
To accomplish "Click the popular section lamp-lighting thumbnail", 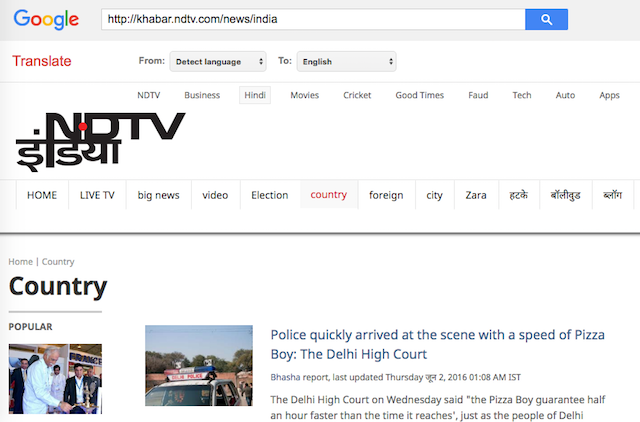I will click(55, 378).
